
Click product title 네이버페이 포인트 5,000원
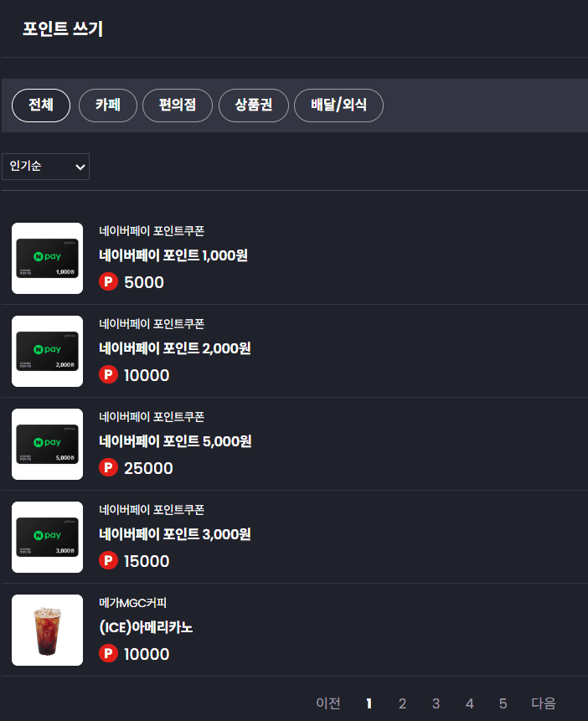[175, 441]
